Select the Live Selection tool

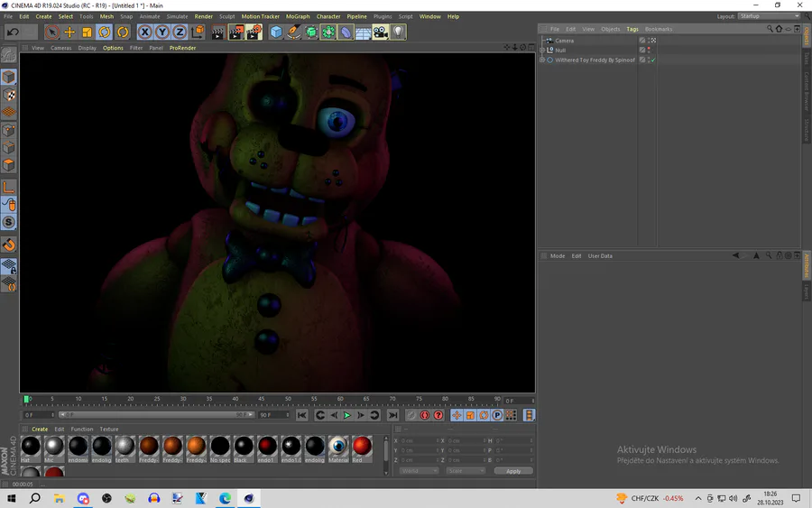(x=51, y=32)
